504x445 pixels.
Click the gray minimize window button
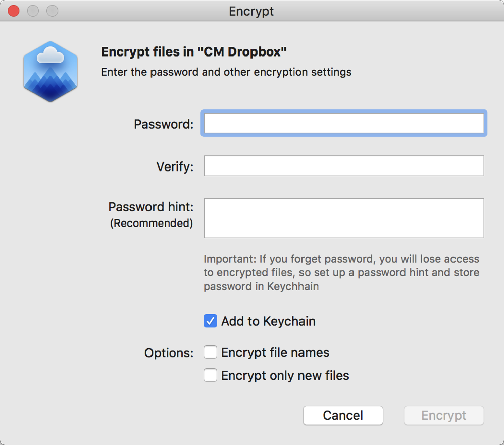point(33,11)
